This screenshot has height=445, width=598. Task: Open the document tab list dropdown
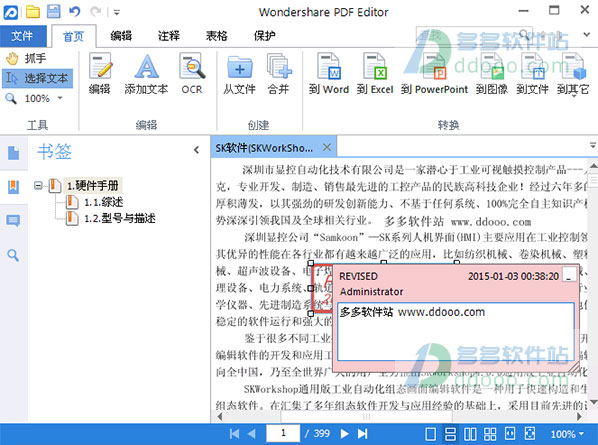pos(593,145)
